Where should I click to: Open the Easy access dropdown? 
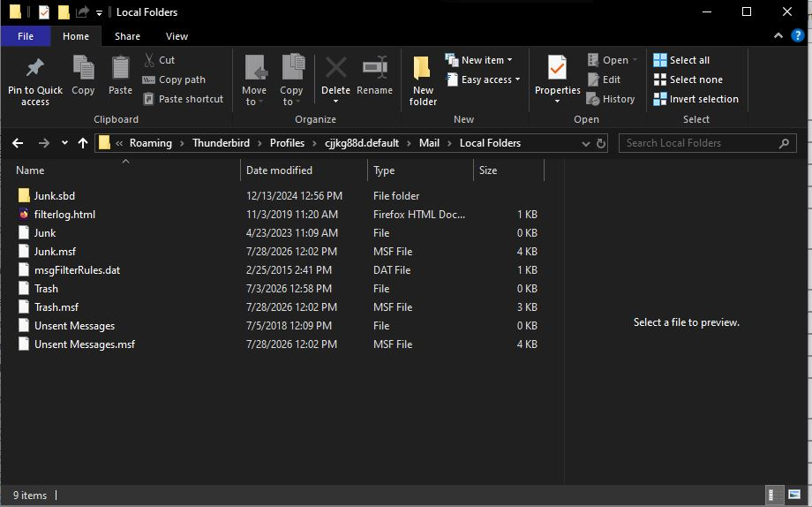click(x=484, y=79)
